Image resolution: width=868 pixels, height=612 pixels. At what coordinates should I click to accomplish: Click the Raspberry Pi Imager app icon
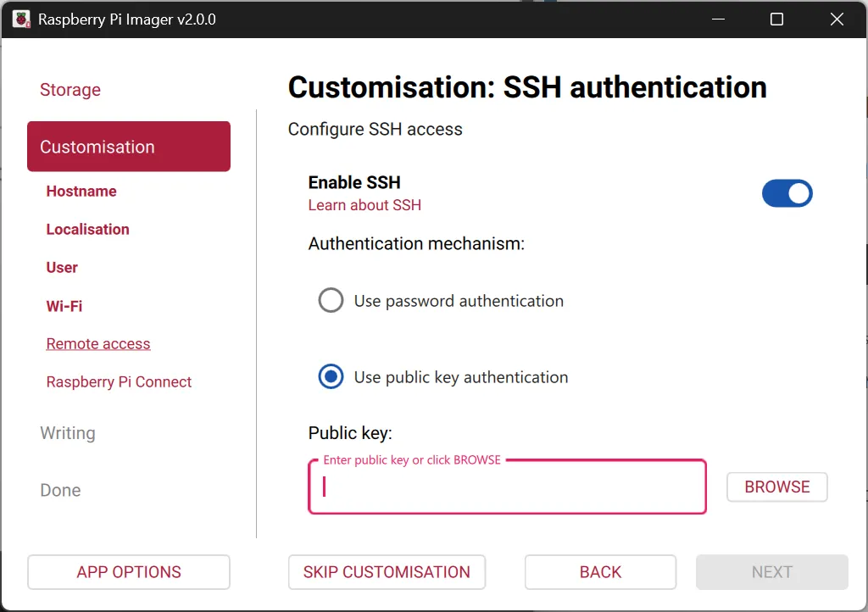click(21, 19)
